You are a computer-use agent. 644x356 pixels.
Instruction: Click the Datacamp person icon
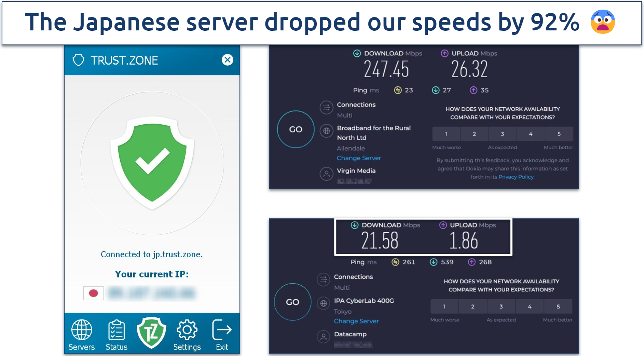[x=324, y=337]
